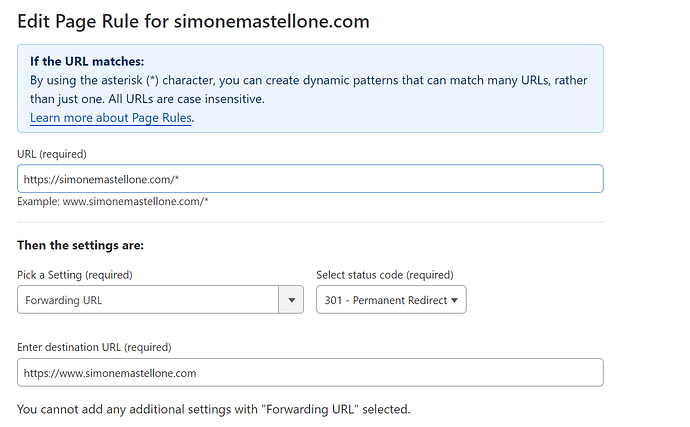Click the Select status code (required) label
Viewport: 690px width, 427px height.
(385, 275)
